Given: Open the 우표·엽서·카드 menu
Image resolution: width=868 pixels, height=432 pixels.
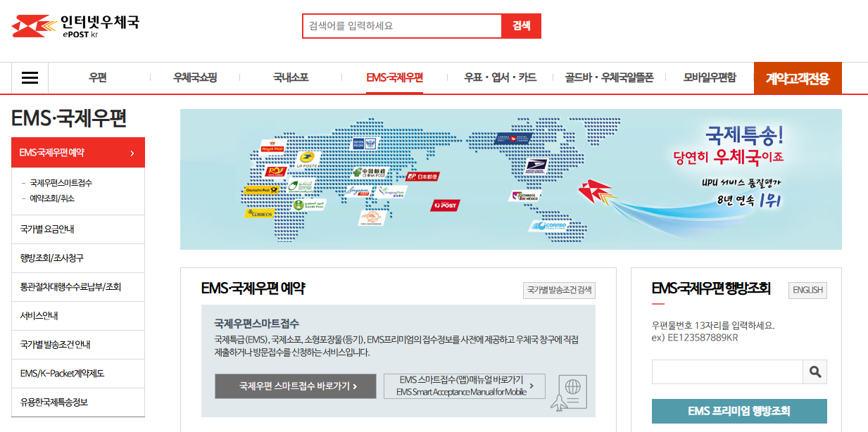Looking at the screenshot, I should point(500,78).
